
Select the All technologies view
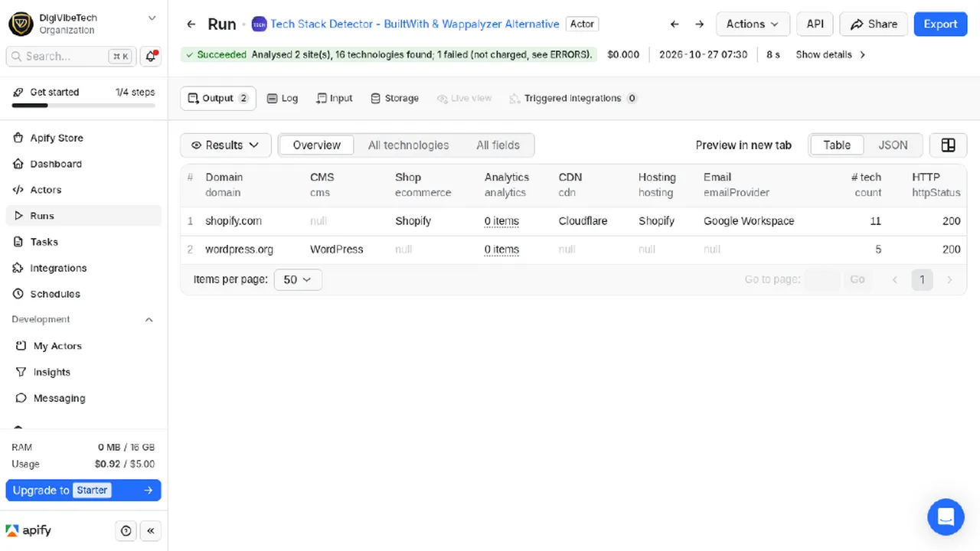pyautogui.click(x=408, y=145)
